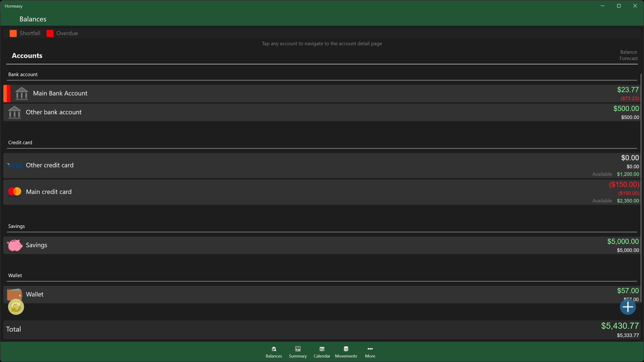Open the Wallet account entry
Image resolution: width=644 pixels, height=362 pixels.
pos(322,294)
